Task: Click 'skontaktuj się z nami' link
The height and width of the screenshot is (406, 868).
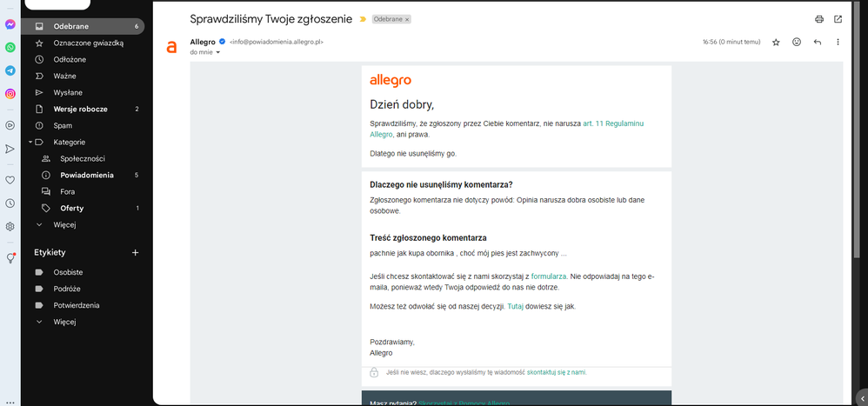Action: point(557,373)
